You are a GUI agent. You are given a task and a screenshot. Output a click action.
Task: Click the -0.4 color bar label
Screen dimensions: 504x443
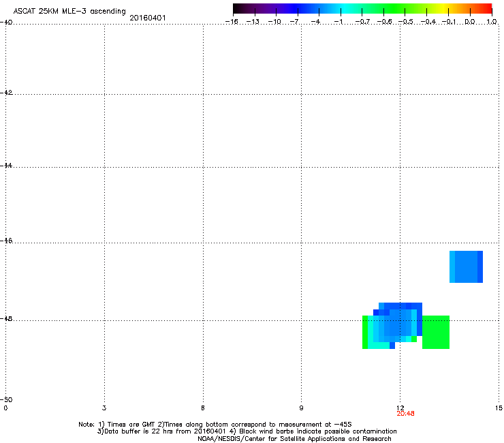coord(428,22)
